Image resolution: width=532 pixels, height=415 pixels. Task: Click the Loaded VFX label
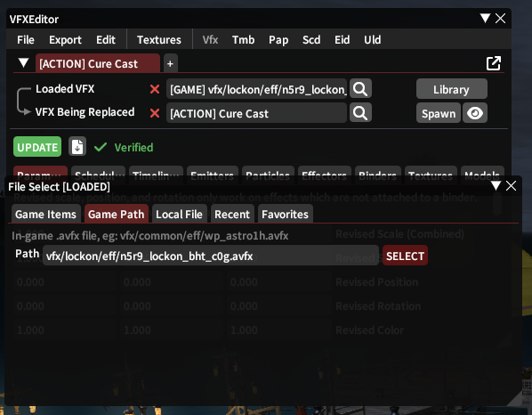65,89
